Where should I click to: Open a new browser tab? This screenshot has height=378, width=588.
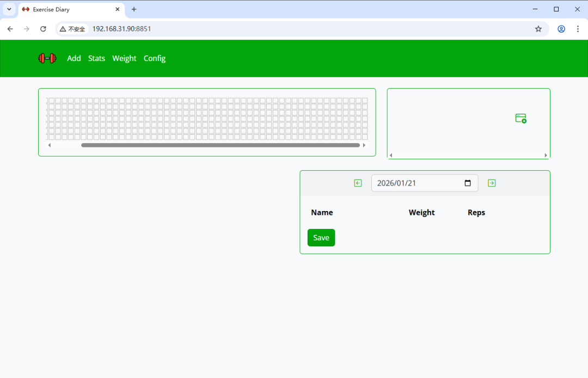134,9
